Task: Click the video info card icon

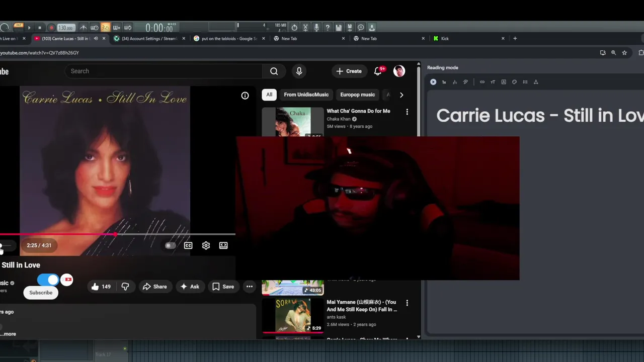Action: (x=245, y=96)
